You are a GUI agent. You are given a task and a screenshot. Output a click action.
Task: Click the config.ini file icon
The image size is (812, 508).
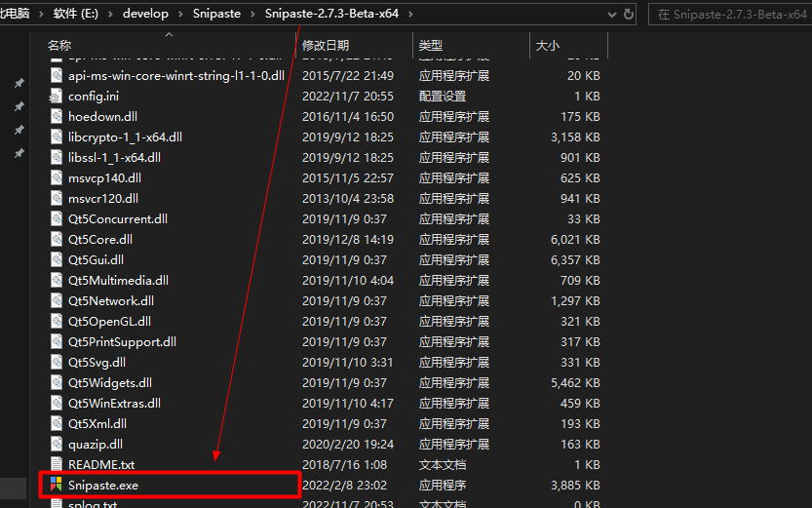[x=56, y=97]
